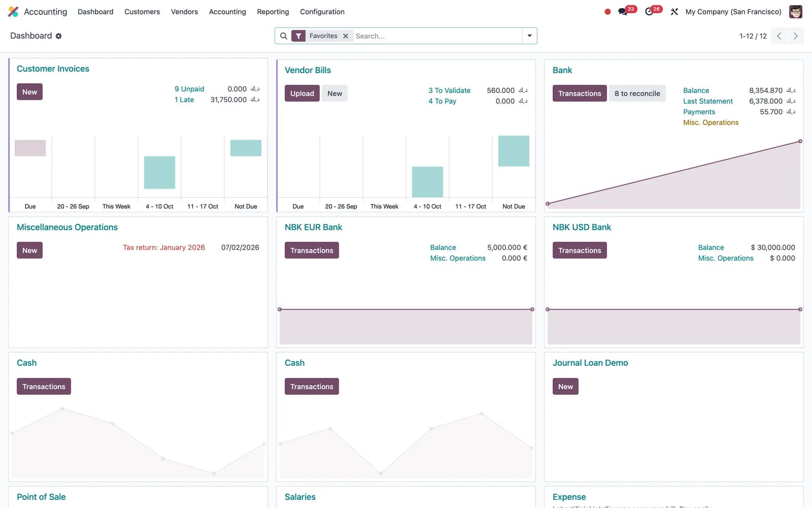The height and width of the screenshot is (508, 812).
Task: Open NBK USD Bank Transactions
Action: click(580, 250)
